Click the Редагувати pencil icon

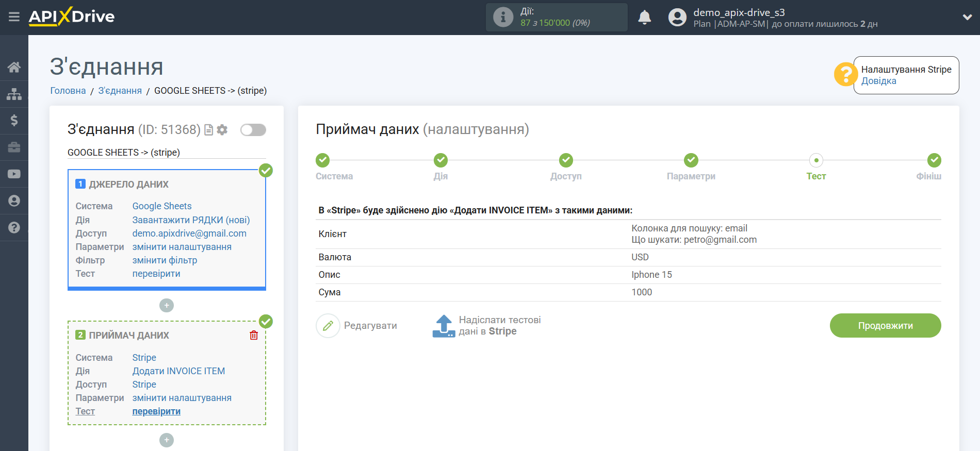[328, 326]
